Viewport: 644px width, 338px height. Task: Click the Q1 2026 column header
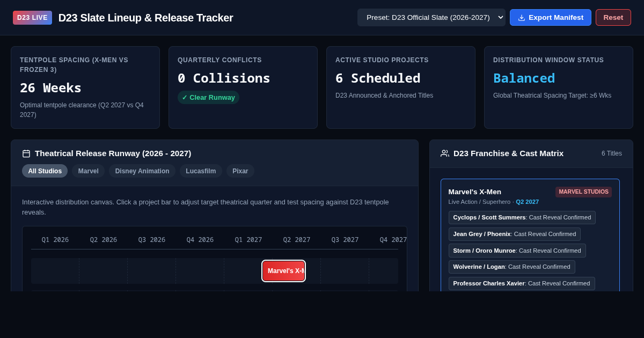point(55,240)
